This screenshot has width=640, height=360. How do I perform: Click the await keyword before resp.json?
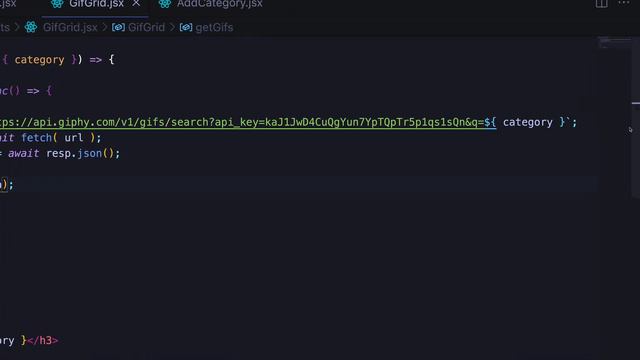(24, 153)
